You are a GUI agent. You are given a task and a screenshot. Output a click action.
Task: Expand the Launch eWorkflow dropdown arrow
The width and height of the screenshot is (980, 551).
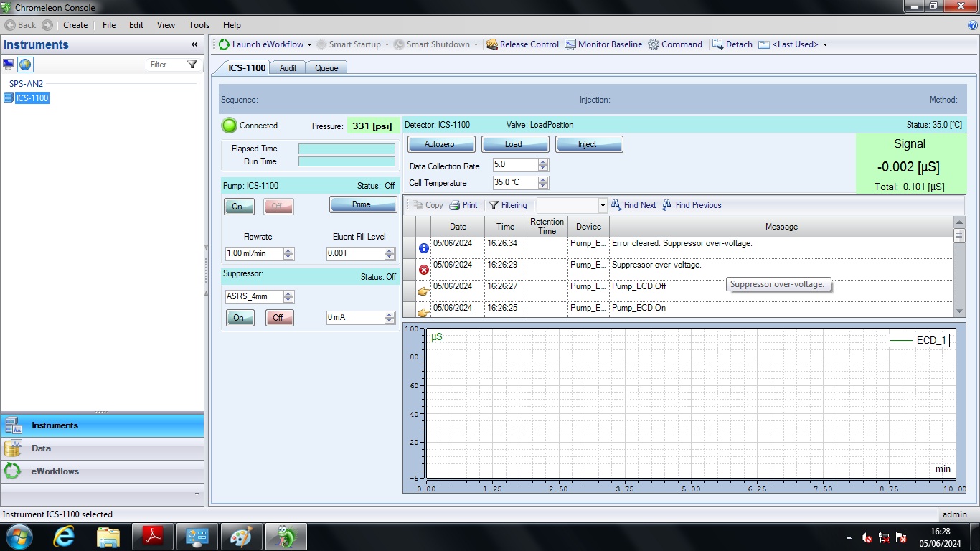[310, 44]
